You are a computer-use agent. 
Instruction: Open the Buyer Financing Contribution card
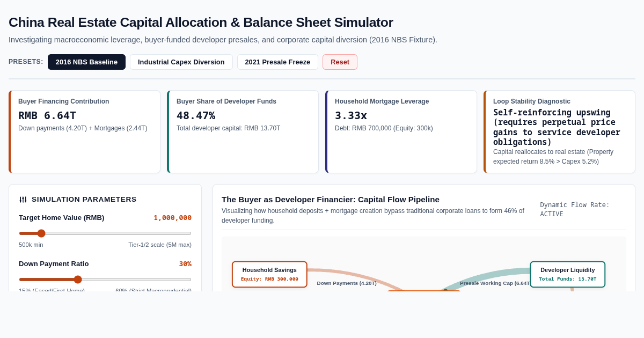(84, 132)
